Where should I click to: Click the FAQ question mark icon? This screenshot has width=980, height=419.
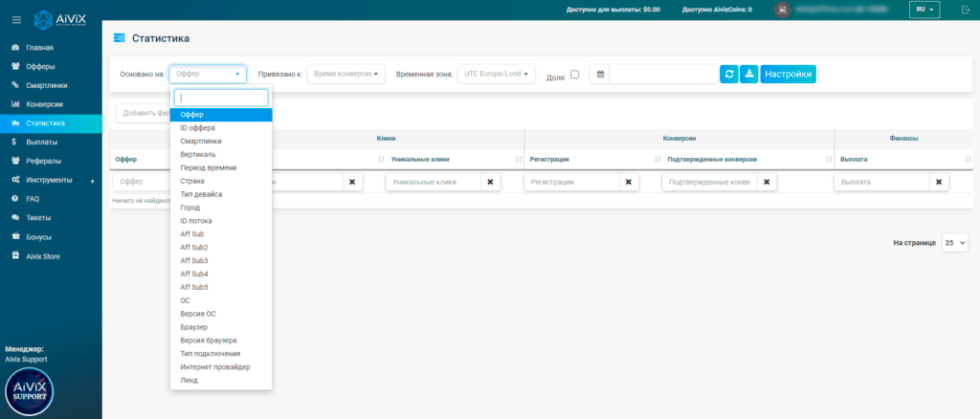[x=14, y=199]
